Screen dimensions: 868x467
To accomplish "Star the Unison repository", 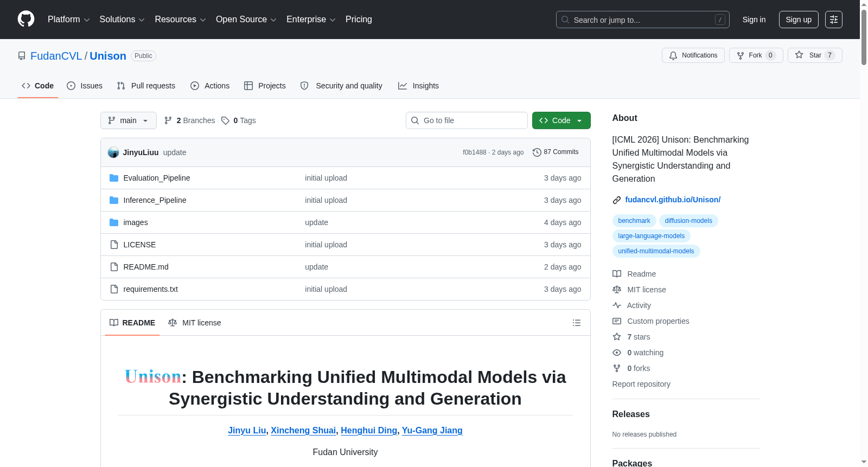I will point(815,55).
